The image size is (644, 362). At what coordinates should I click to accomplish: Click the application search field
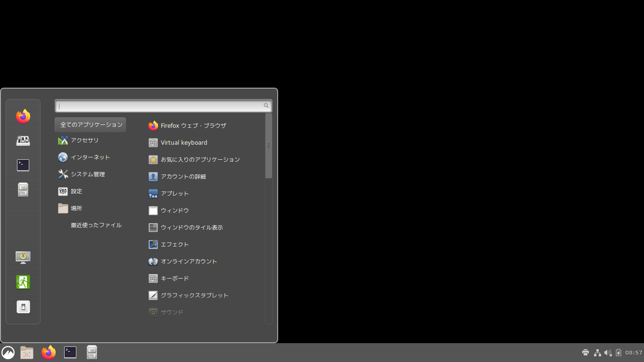point(163,106)
